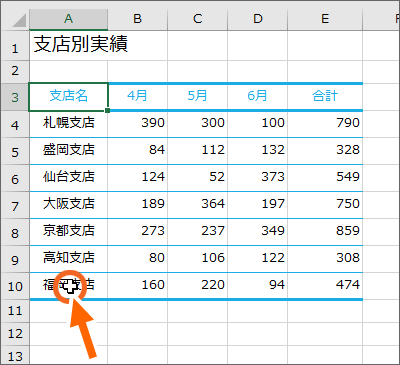The image size is (400, 365).
Task: Click the total cell 790
Action: 325,124
